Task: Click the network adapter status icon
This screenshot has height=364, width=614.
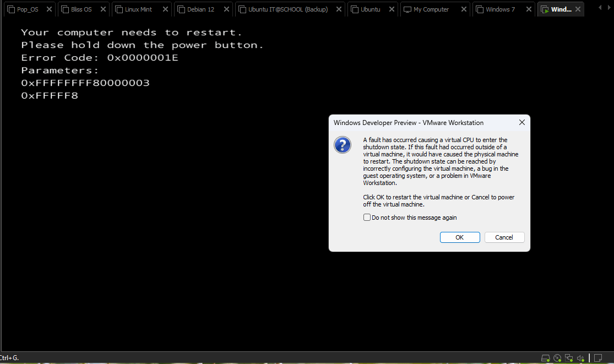Action: (569, 358)
